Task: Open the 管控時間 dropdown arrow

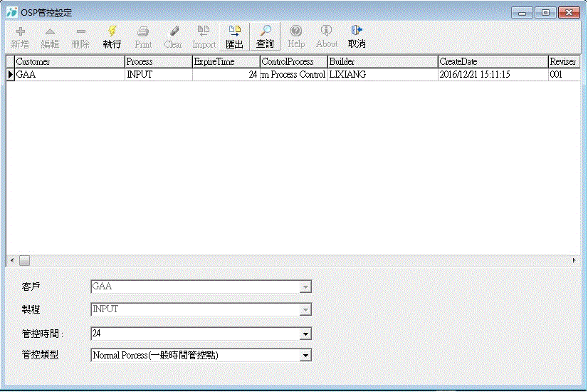Action: click(305, 334)
